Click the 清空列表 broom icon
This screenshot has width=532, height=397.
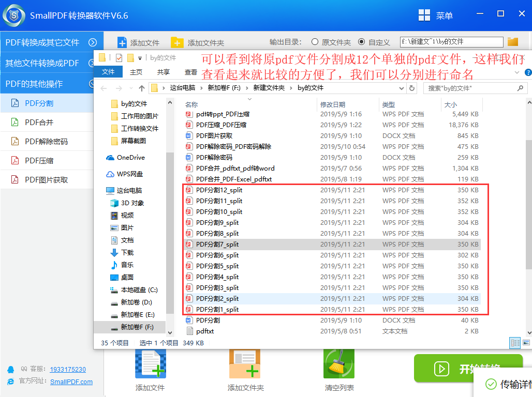(339, 364)
